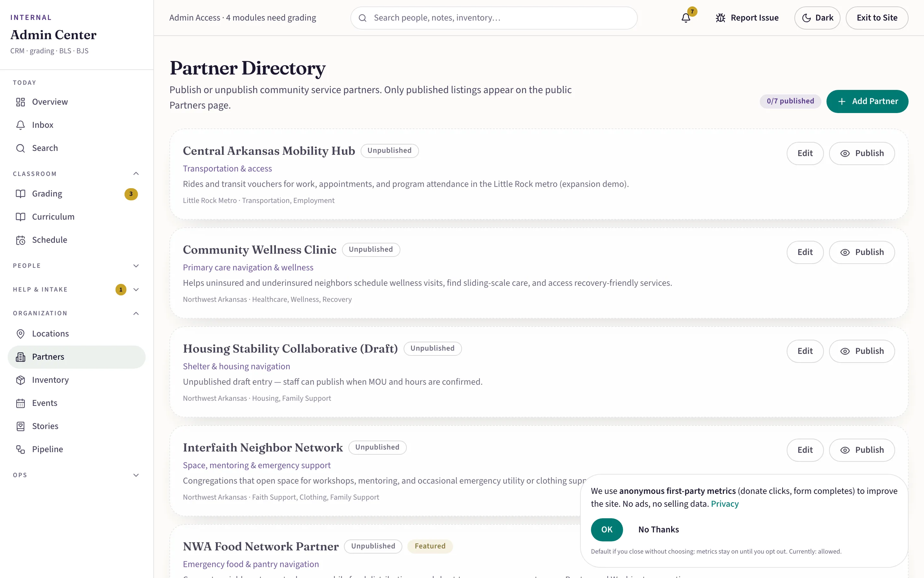Click the search magnifier icon in top bar

363,18
